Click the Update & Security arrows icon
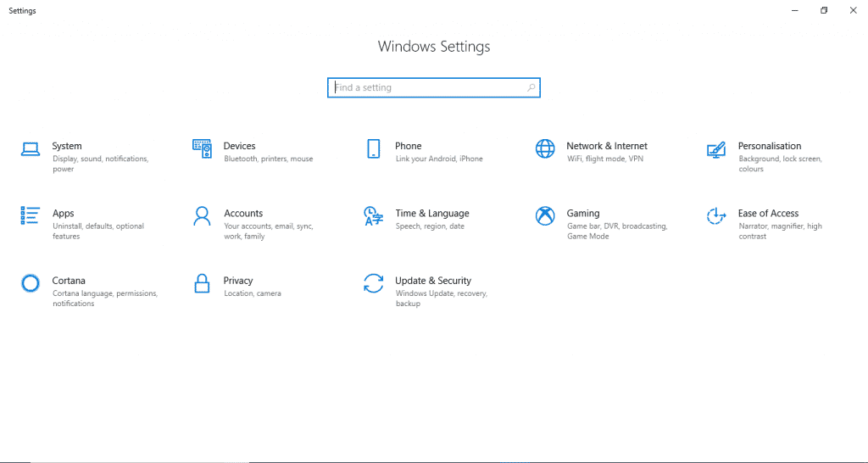 373,283
